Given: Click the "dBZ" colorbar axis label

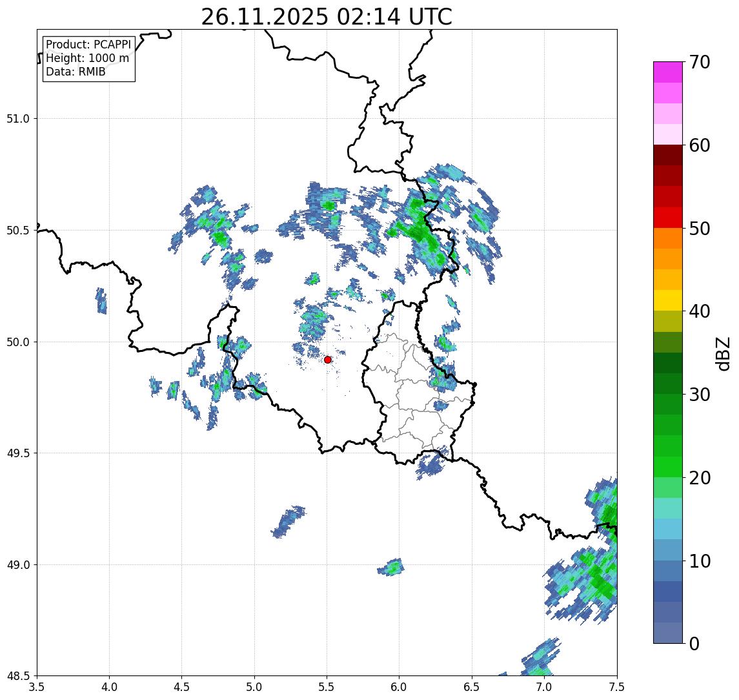Looking at the screenshot, I should (722, 354).
